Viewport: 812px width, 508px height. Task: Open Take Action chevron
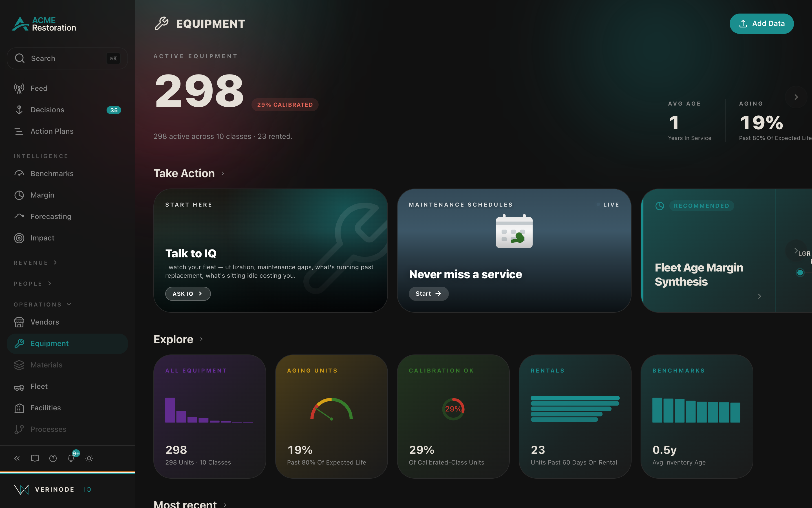click(223, 173)
